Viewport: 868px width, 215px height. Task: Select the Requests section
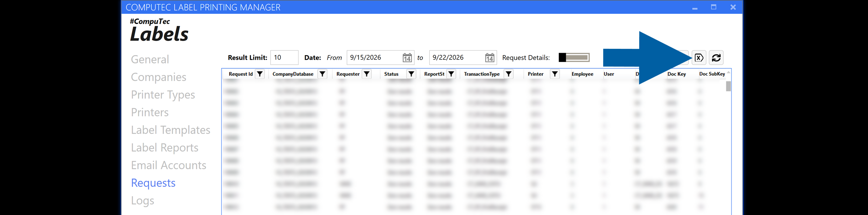tap(153, 183)
